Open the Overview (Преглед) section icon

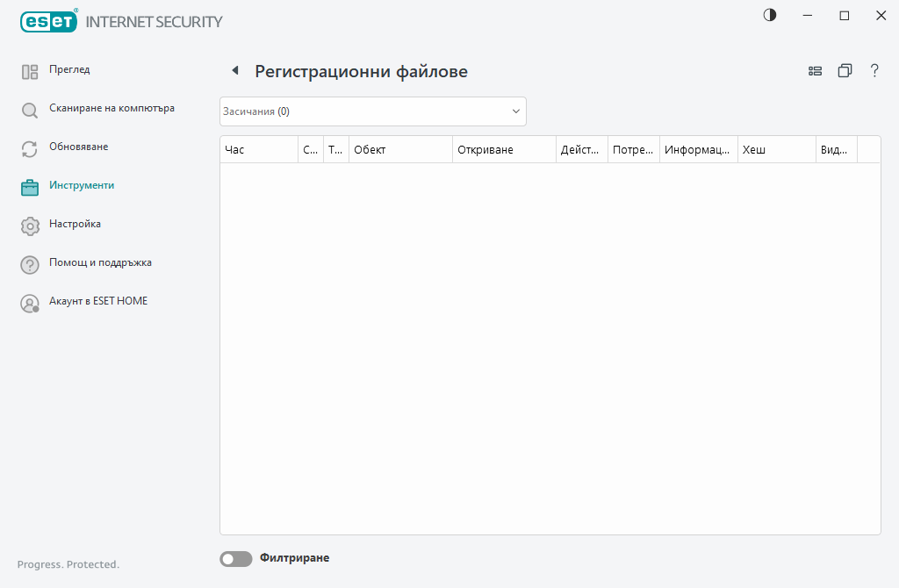point(29,71)
